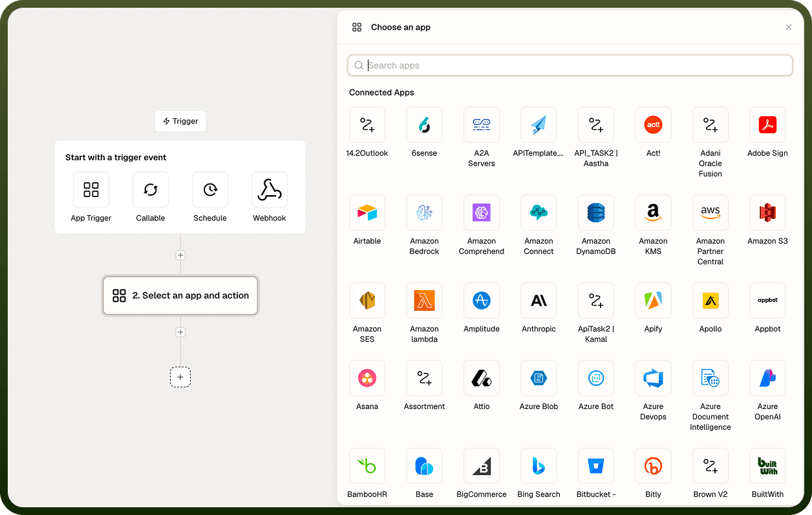Select the BambooHR app icon
Screen dimensions: 812x515
367,466
